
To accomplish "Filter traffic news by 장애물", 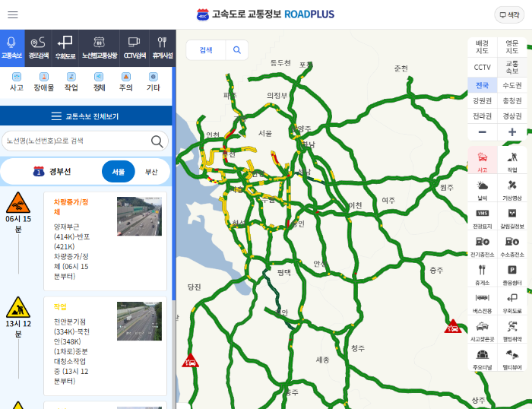I will point(44,82).
